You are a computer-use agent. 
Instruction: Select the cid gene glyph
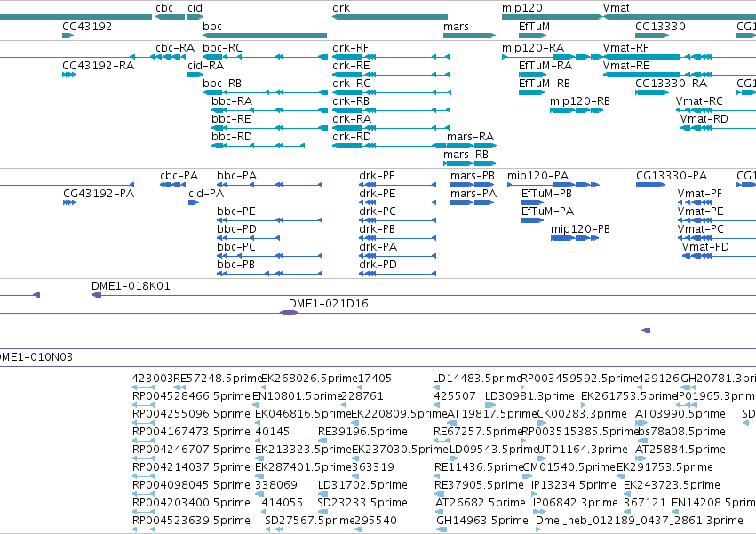[195, 17]
